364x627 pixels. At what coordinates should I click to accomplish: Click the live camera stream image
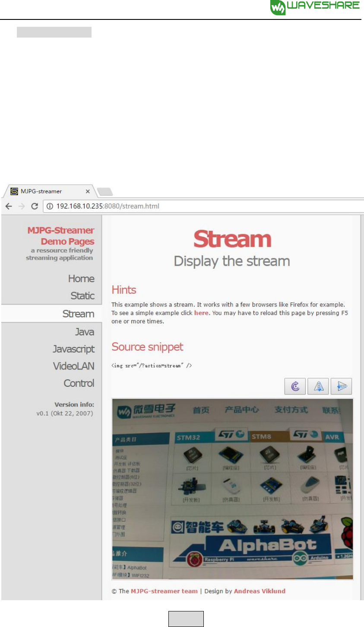pyautogui.click(x=232, y=489)
